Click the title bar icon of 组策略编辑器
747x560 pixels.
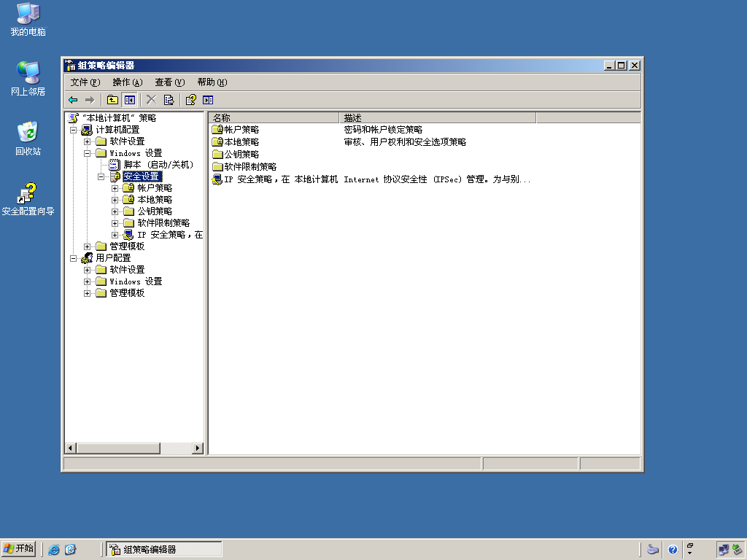71,65
